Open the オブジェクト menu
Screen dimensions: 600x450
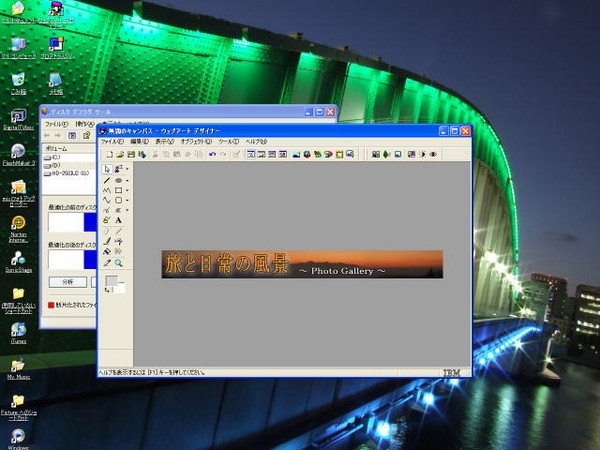click(x=196, y=142)
